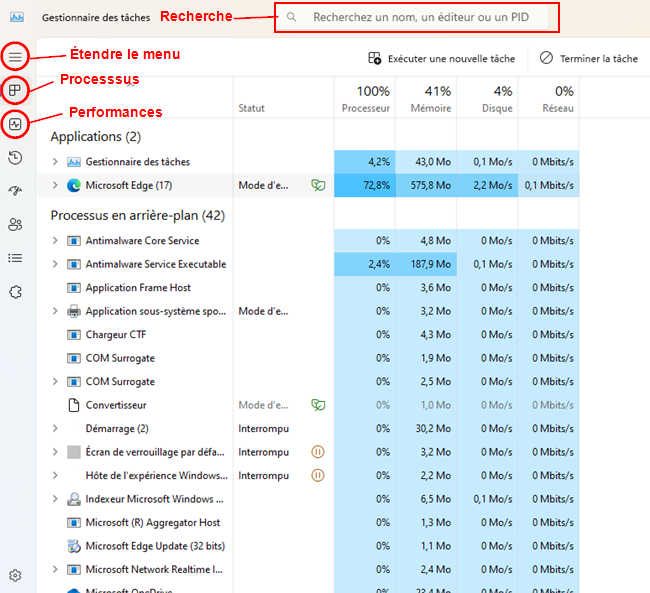The height and width of the screenshot is (593, 650).
Task: Click the Convertisseur file icon
Action: tap(74, 405)
